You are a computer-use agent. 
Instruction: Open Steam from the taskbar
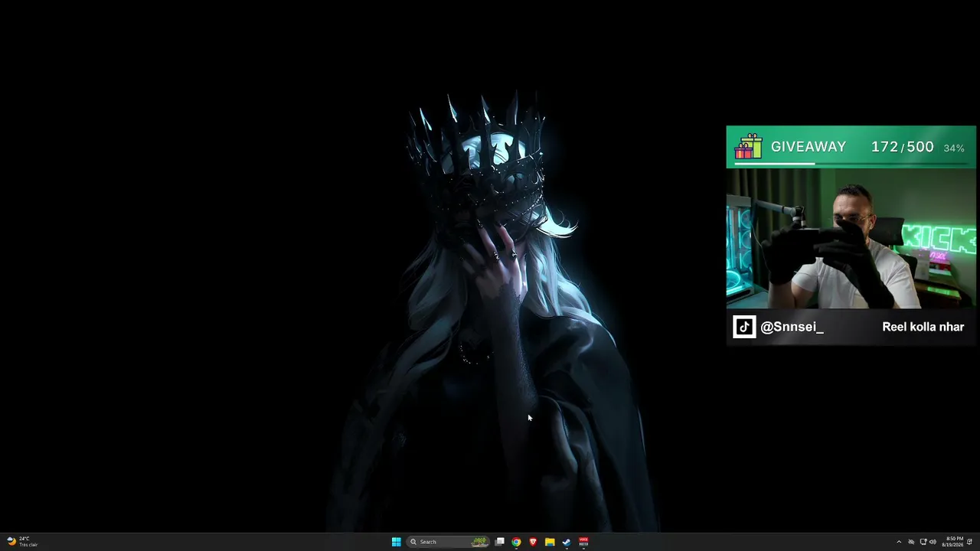pyautogui.click(x=567, y=542)
